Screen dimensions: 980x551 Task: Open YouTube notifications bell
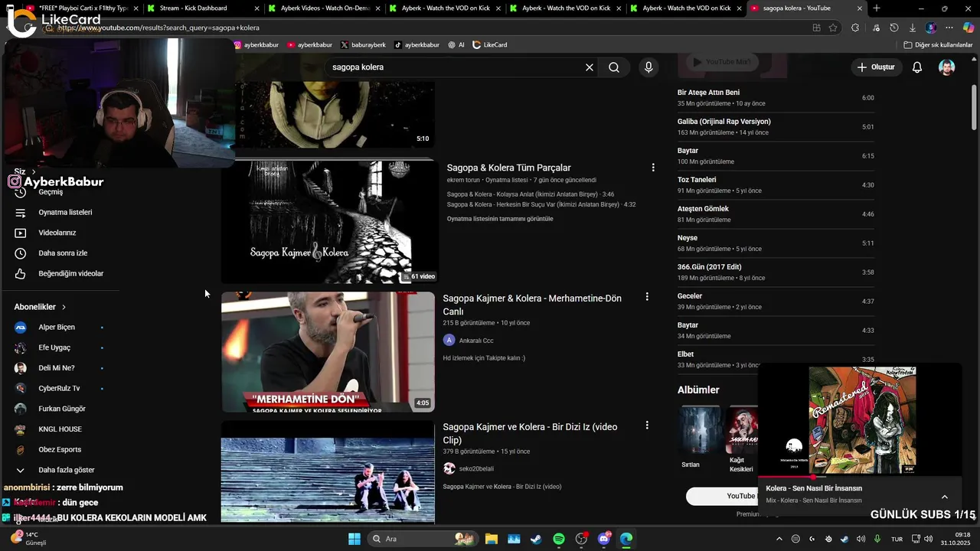point(917,67)
